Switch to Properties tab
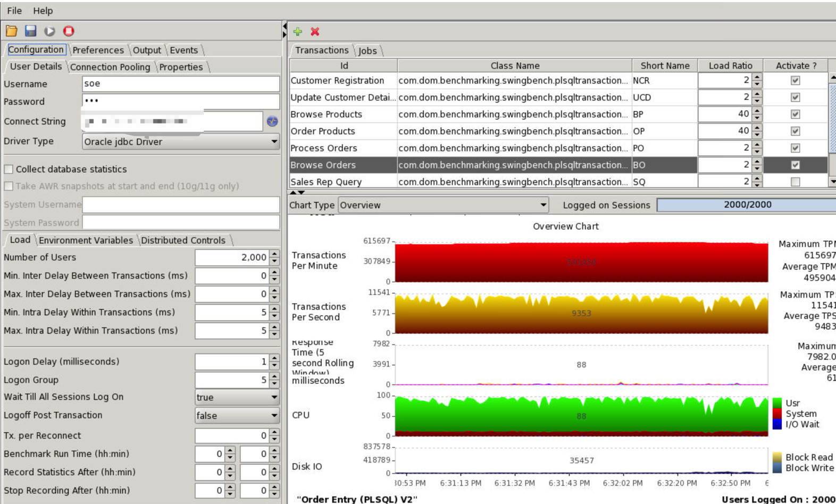Screen dimensions: 836x504 (181, 67)
